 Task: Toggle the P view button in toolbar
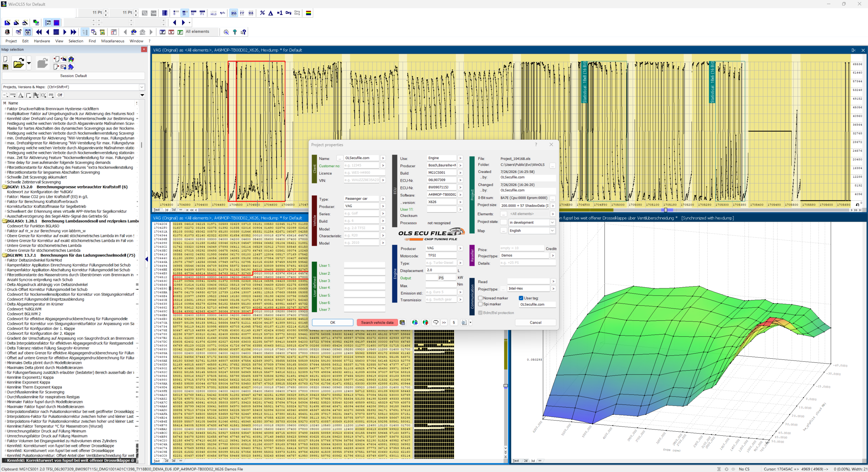tap(180, 32)
